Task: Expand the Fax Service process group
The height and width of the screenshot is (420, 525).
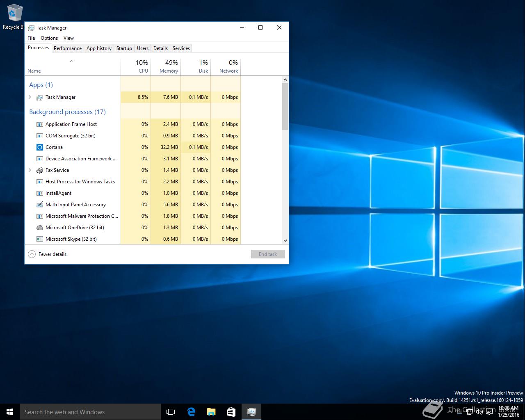Action: [30, 170]
